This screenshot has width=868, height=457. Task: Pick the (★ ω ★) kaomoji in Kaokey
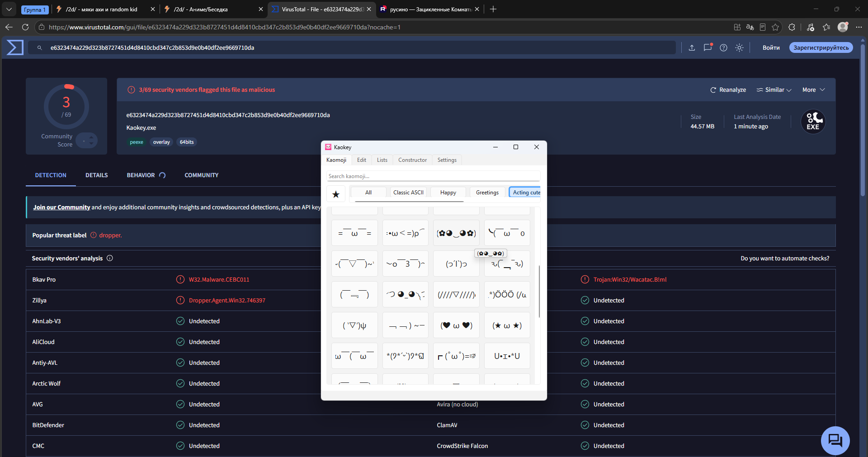(x=507, y=325)
